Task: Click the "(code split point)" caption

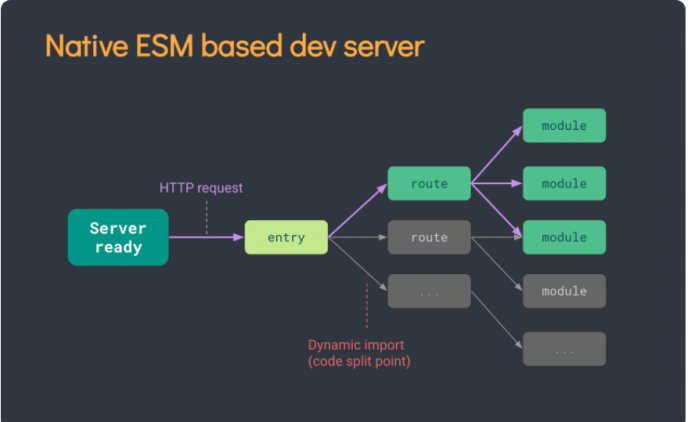Action: (x=359, y=362)
